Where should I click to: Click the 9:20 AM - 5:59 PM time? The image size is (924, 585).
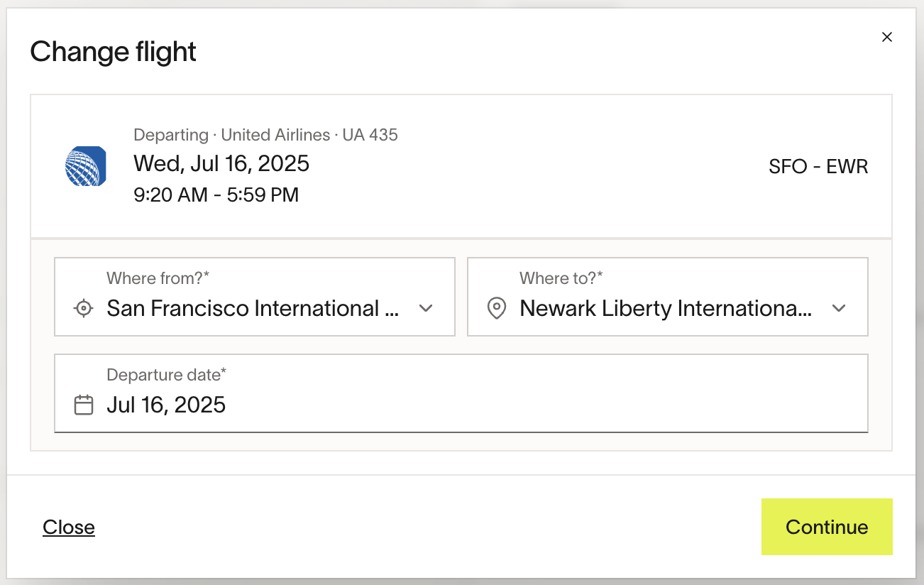(x=216, y=195)
